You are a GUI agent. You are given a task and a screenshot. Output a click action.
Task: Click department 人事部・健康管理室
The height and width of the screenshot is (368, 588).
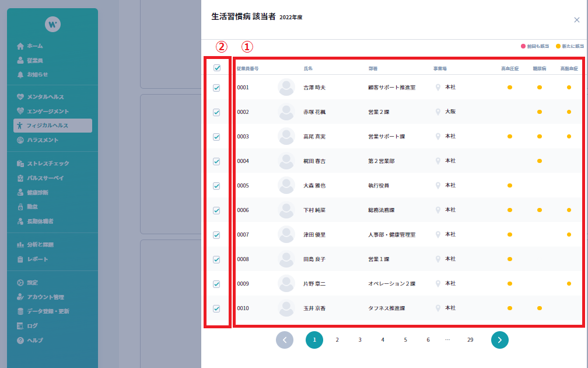coord(391,235)
